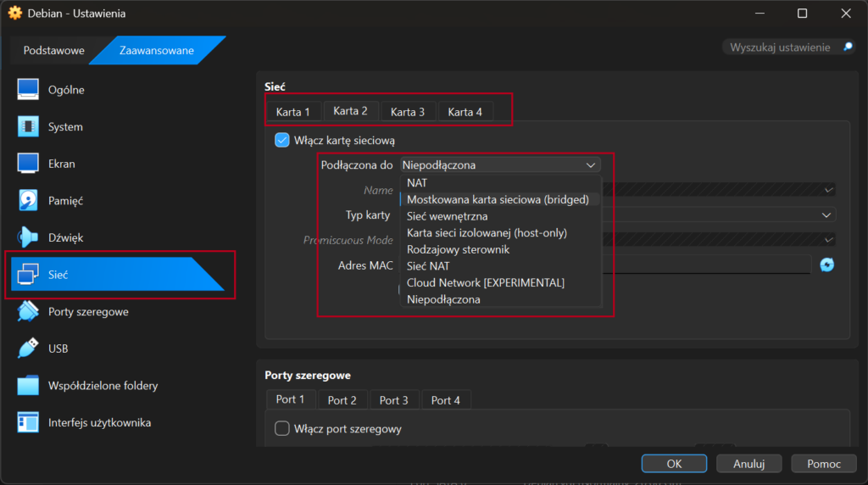Pick Karta sieci izolowanej (host-only) option
This screenshot has height=485, width=868.
pos(487,232)
